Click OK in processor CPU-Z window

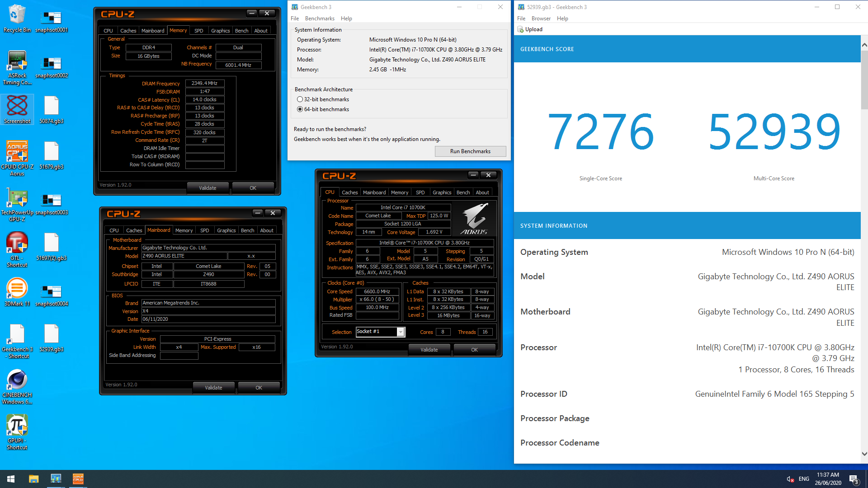(x=474, y=350)
